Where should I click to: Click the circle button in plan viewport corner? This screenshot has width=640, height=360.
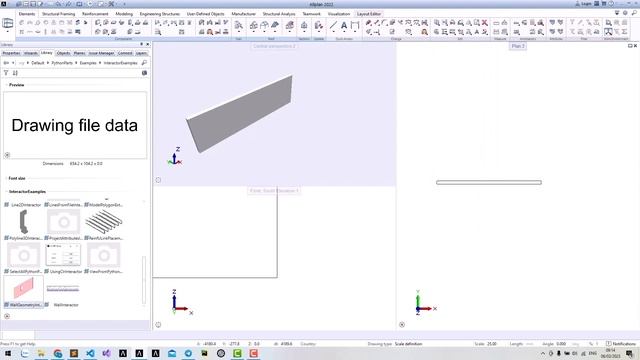[x=402, y=325]
